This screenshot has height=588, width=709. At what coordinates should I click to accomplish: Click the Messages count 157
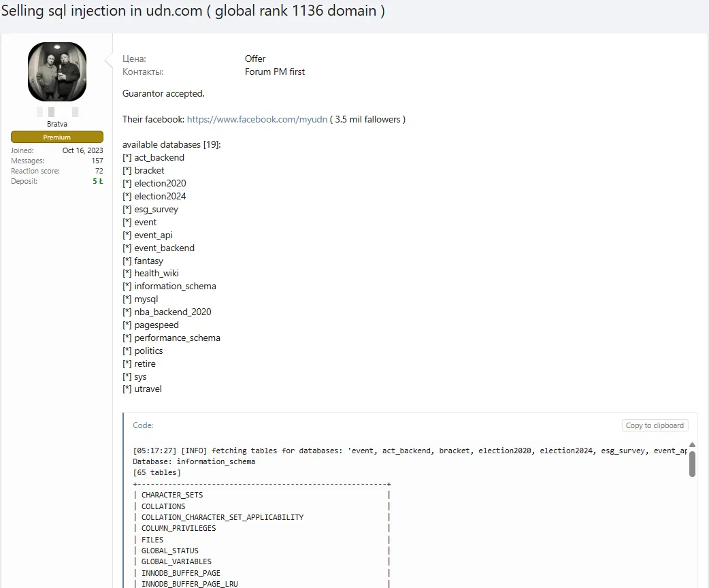(97, 161)
